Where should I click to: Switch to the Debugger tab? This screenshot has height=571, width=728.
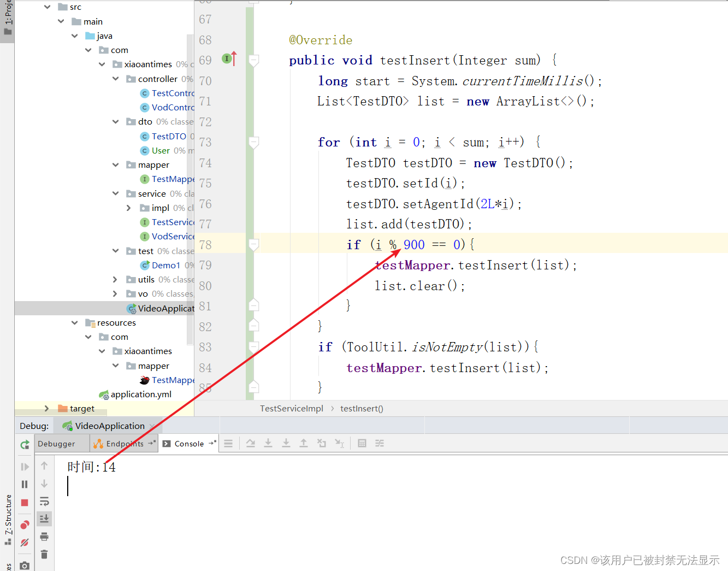click(56, 444)
